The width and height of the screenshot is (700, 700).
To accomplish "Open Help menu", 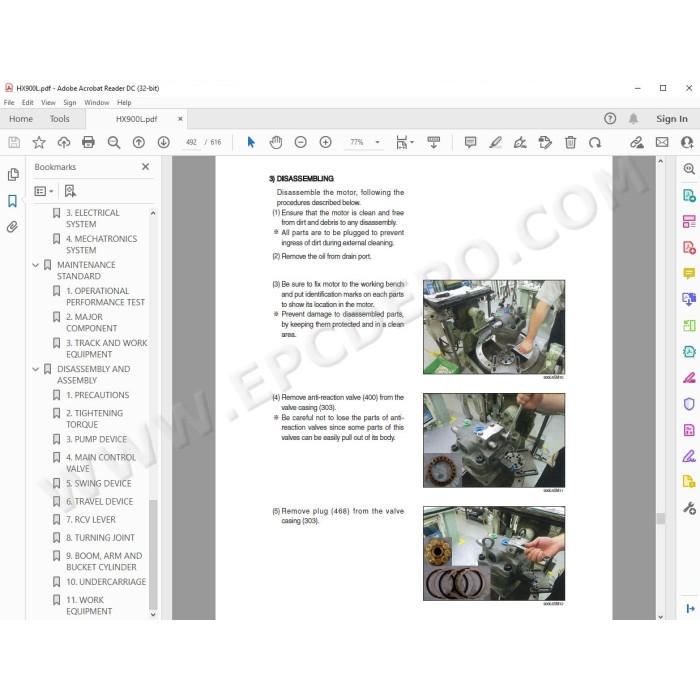I will [x=124, y=102].
